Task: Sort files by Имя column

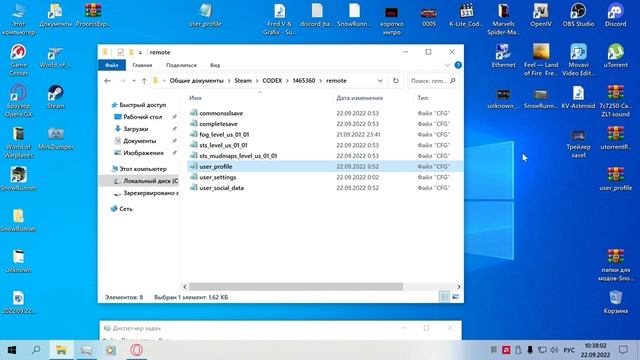Action: tap(196, 98)
